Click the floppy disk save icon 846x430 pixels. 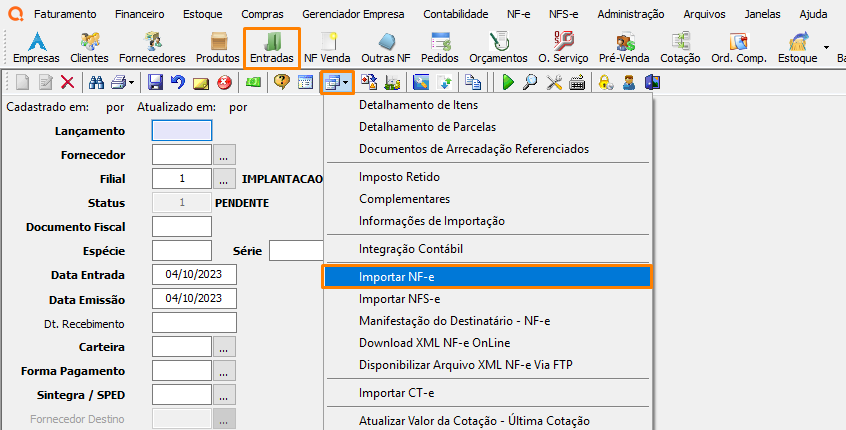click(155, 83)
